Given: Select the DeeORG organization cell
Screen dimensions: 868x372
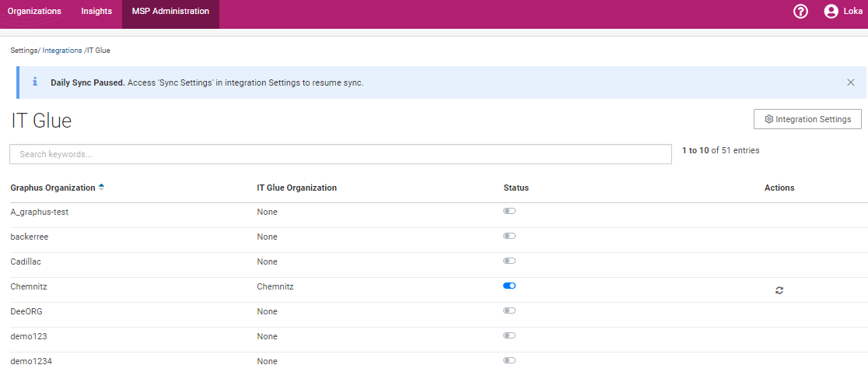Looking at the screenshot, I should 26,311.
